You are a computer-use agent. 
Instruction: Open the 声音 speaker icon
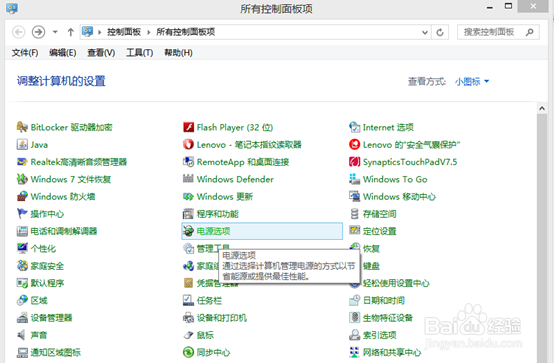[22, 335]
